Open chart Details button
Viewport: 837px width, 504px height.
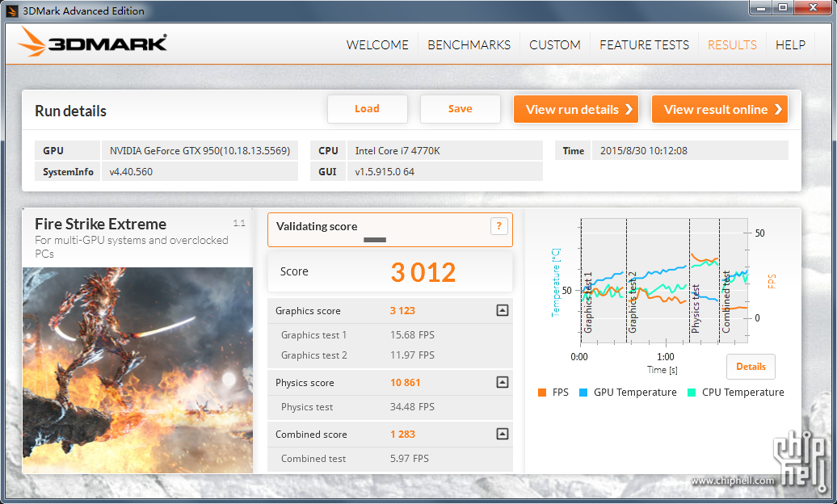point(751,367)
